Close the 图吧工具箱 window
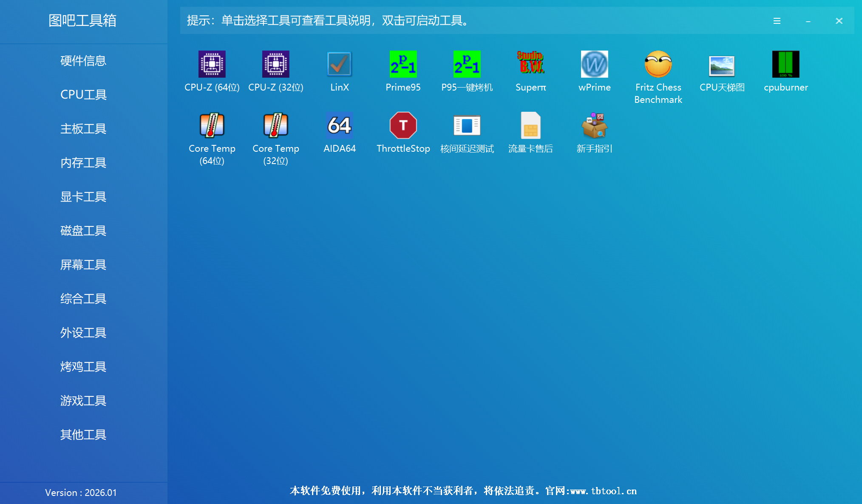862x504 pixels. tap(839, 21)
